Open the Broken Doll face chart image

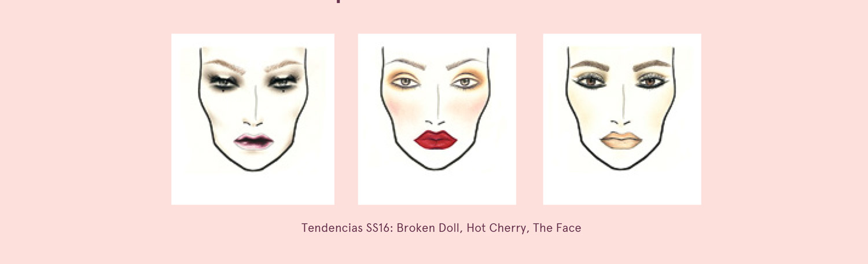[x=253, y=119]
